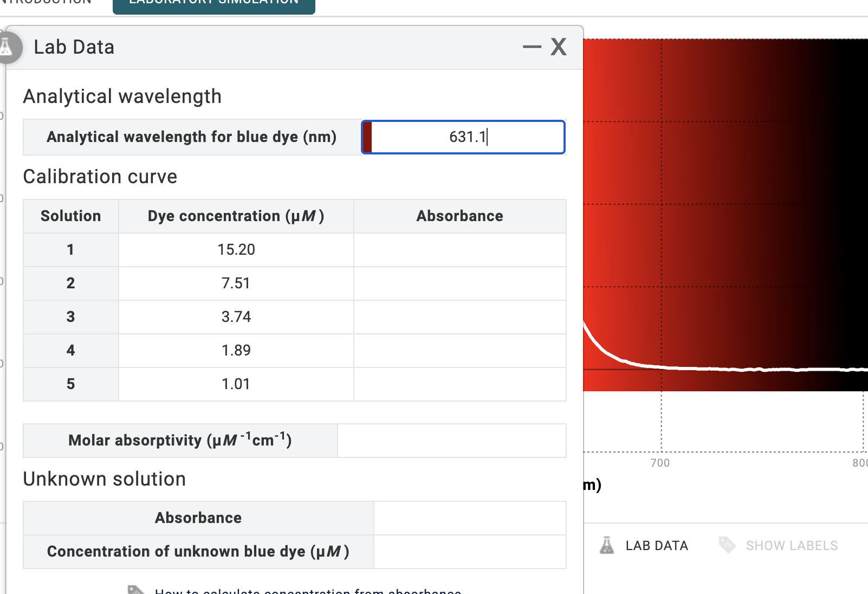868x594 pixels.
Task: Click the label icon beside 'How to calculate concentration'
Action: 136,591
